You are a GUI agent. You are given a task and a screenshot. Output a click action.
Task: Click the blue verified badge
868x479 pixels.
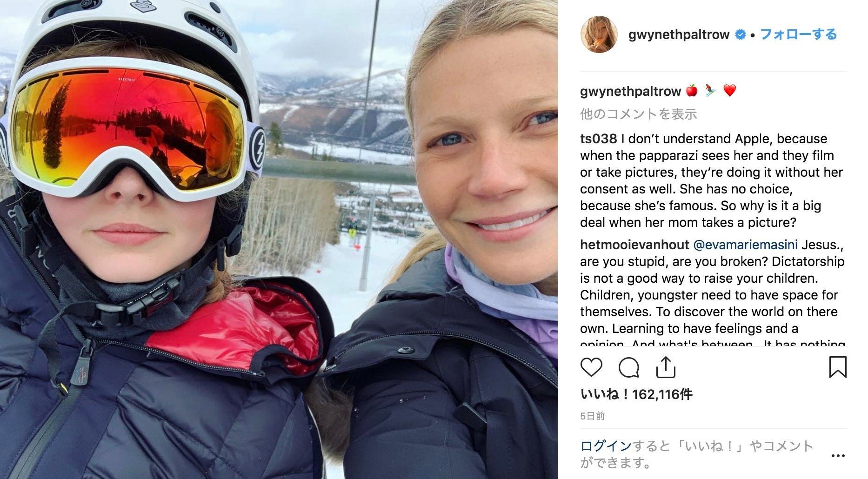[740, 34]
